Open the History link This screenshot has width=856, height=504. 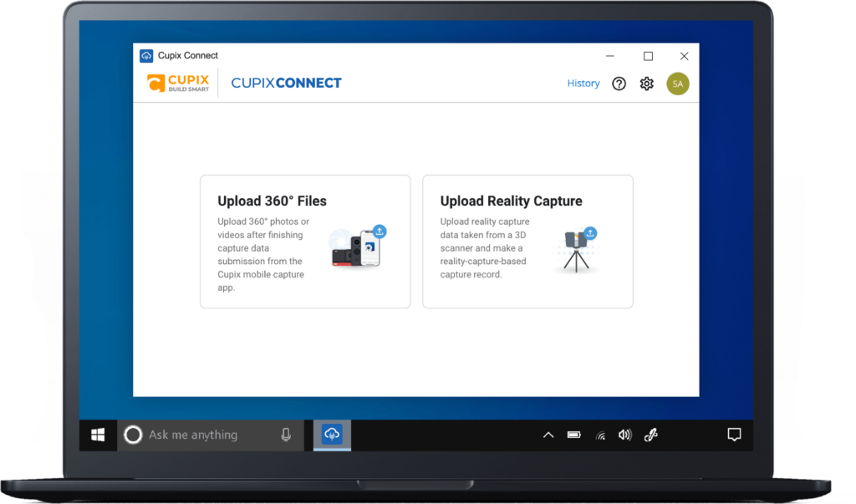pos(583,84)
